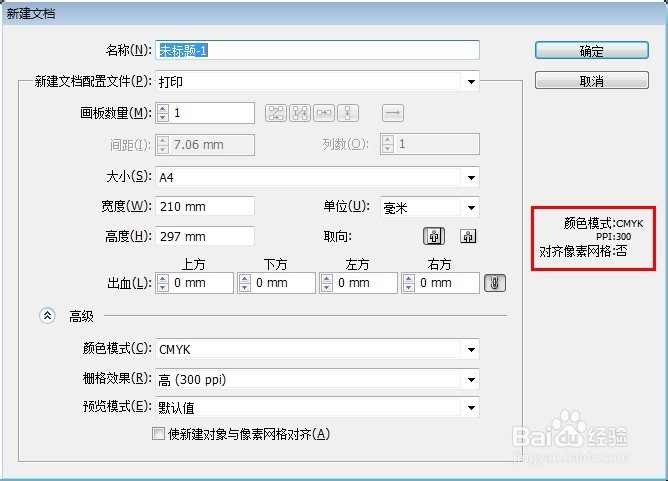Click the 宽度 field showing 210 mm
668x481 pixels.
click(205, 206)
